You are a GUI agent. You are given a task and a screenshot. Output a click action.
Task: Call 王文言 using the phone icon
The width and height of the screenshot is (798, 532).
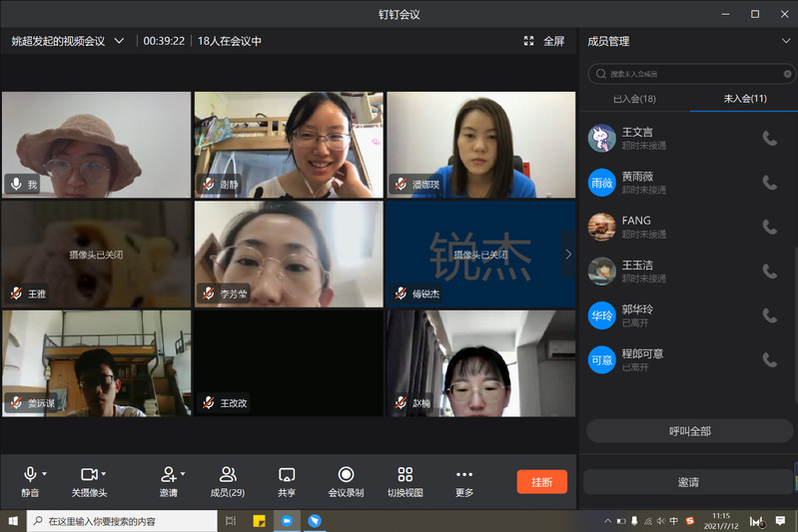point(769,139)
